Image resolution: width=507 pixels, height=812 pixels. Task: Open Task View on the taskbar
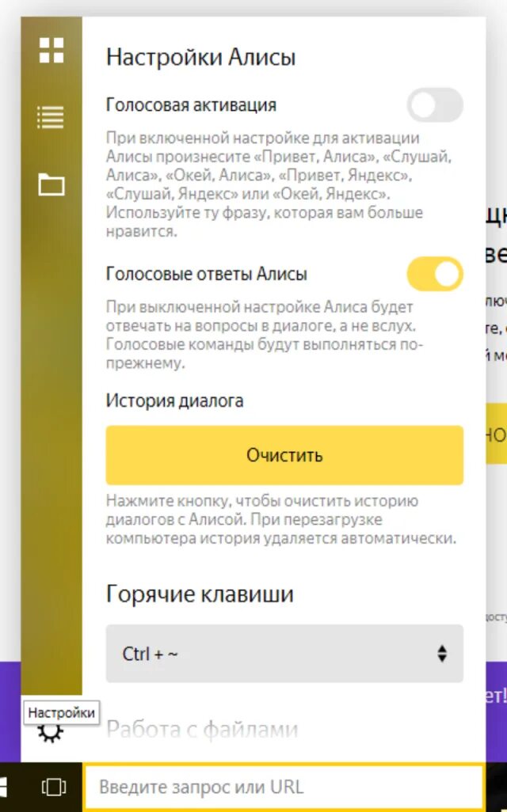point(54,787)
